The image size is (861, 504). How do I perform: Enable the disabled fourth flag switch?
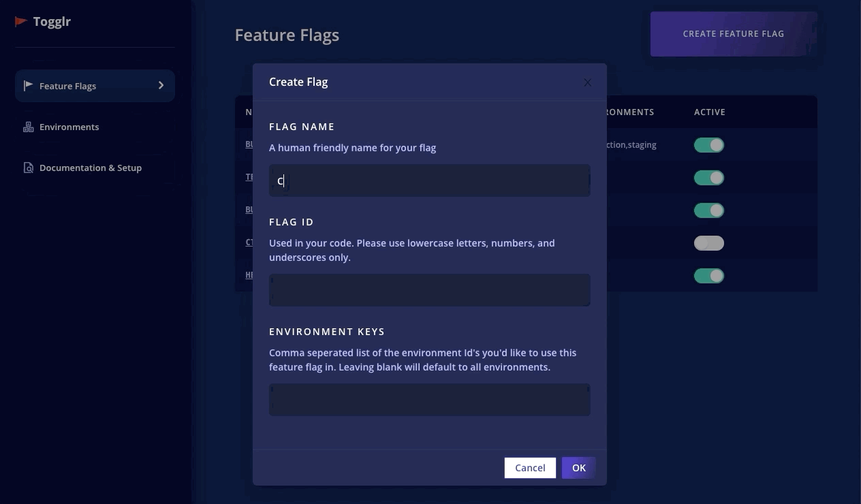708,243
